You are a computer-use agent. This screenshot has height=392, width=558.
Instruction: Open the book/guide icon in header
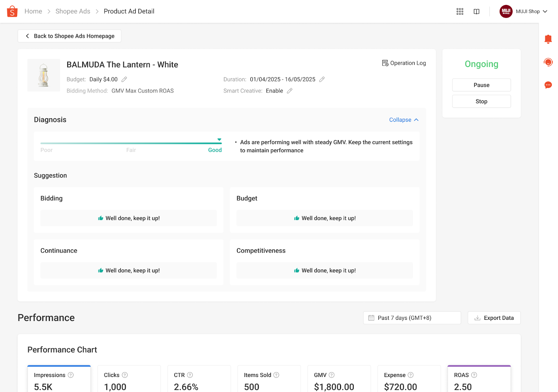point(476,12)
